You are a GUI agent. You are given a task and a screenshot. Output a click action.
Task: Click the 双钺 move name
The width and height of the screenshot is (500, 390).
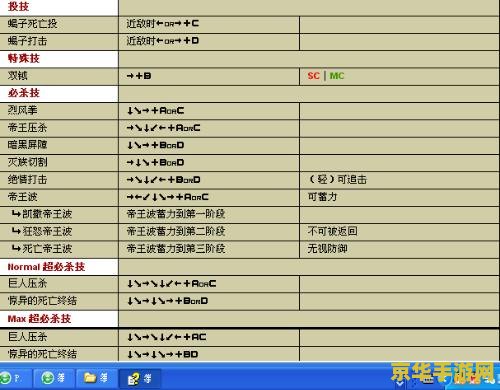tap(17, 76)
